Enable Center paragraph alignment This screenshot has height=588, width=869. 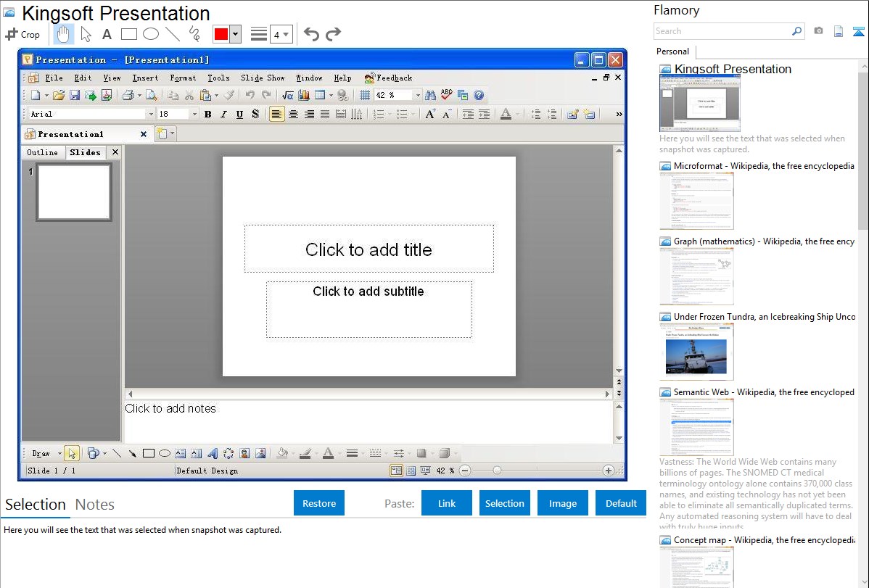pyautogui.click(x=292, y=114)
